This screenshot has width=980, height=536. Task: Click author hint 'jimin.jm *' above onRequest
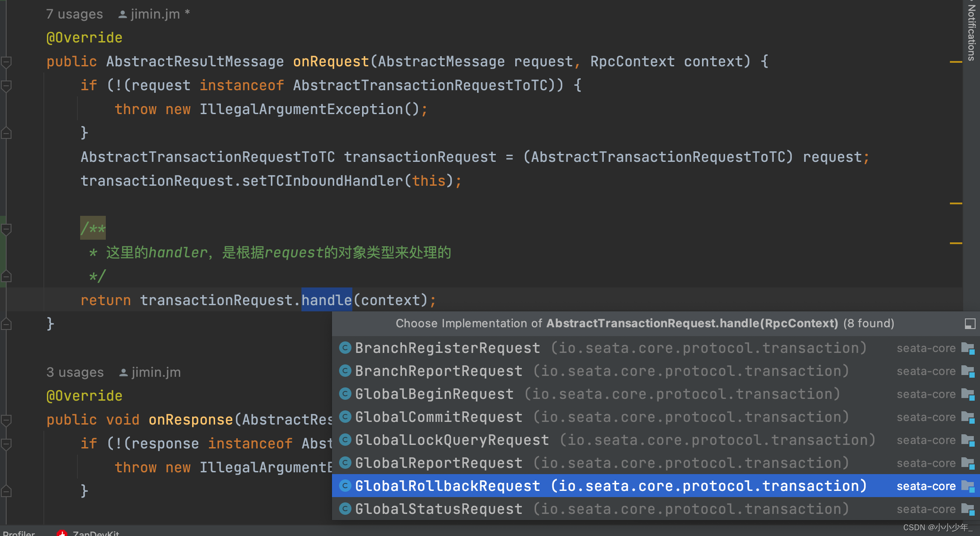pyautogui.click(x=154, y=14)
